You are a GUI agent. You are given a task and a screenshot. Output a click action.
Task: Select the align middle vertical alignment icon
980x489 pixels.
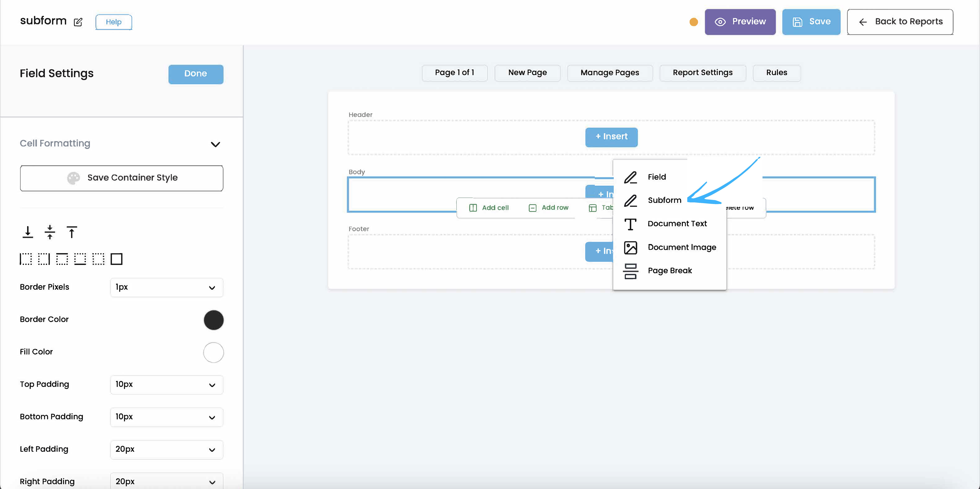[50, 232]
